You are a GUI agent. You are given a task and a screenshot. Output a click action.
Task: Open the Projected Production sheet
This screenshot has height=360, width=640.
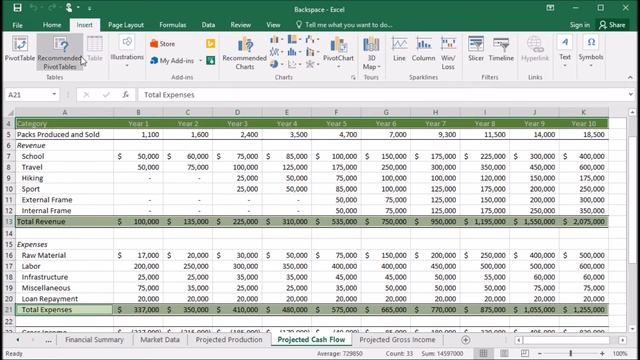229,340
